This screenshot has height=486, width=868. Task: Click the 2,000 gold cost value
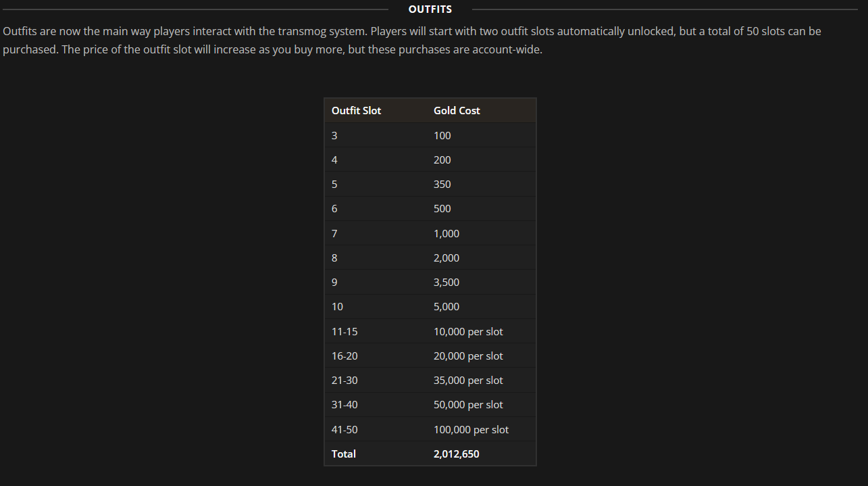(x=446, y=258)
